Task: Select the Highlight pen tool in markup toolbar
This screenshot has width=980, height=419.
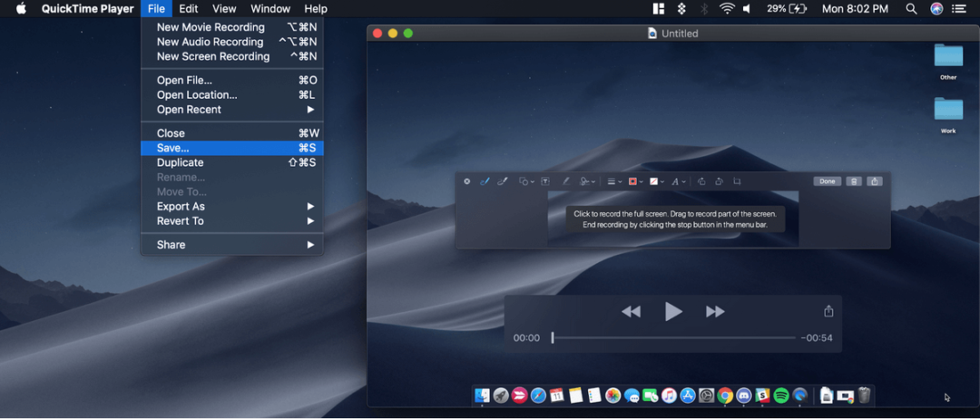Action: 566,181
